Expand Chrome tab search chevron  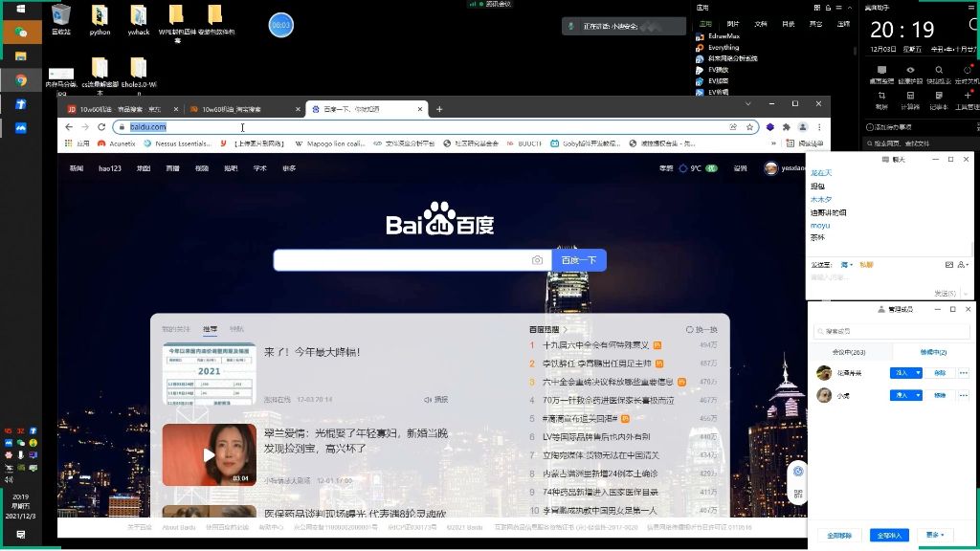pos(748,103)
